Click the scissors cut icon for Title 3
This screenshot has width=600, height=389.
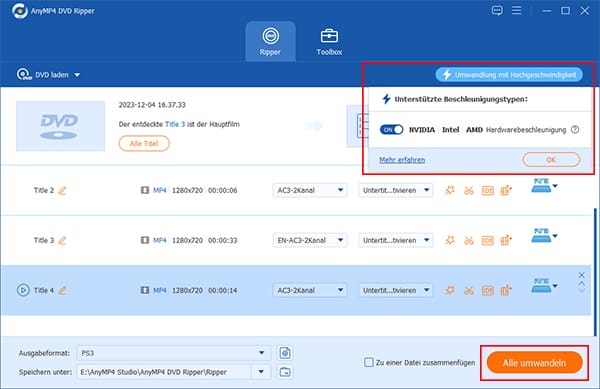pos(469,240)
